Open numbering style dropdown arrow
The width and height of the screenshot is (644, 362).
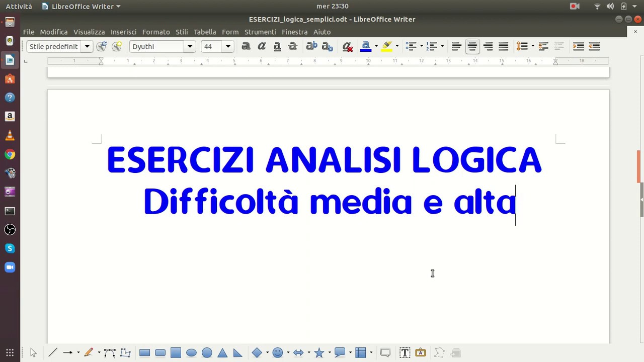tap(442, 46)
